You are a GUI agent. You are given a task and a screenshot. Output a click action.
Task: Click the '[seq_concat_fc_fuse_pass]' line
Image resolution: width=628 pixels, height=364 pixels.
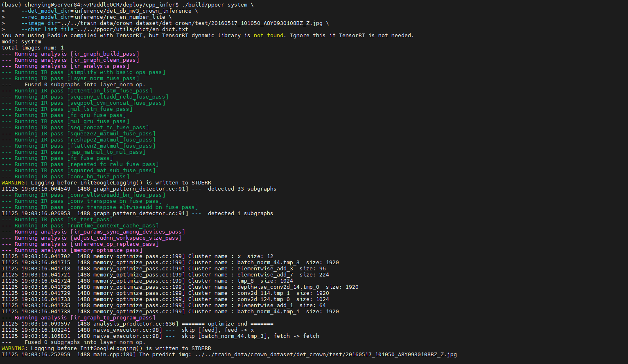pos(75,128)
